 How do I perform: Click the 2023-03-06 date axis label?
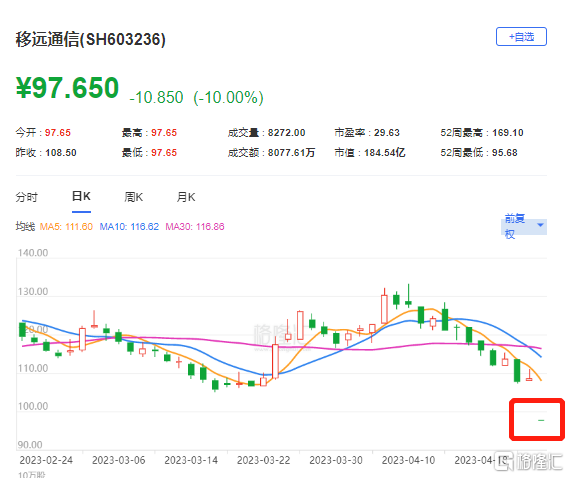[119, 460]
